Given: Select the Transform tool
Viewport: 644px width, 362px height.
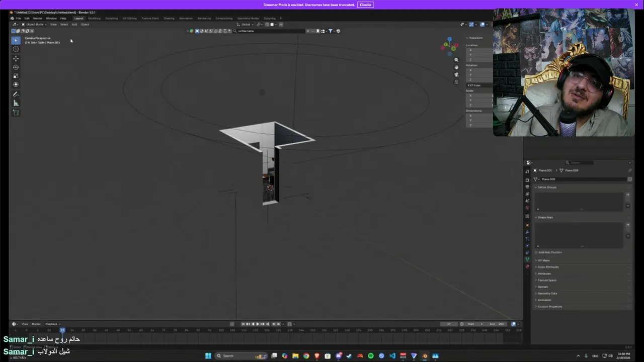Looking at the screenshot, I should pos(16,84).
